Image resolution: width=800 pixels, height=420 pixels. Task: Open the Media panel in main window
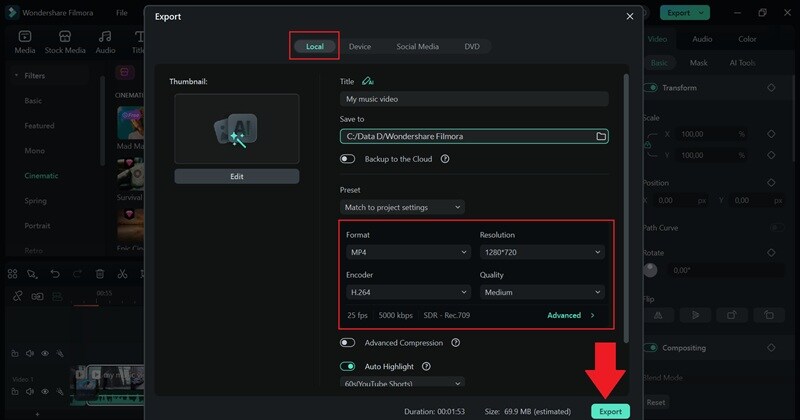[x=24, y=42]
